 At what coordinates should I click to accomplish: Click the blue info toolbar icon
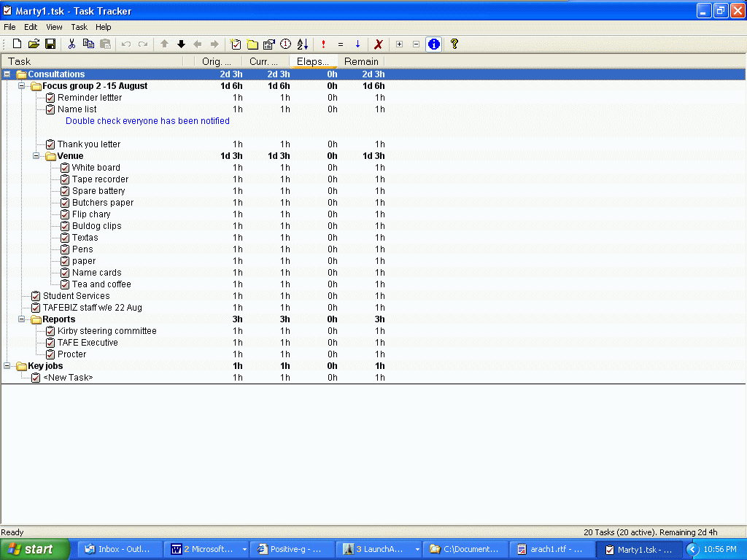click(433, 44)
